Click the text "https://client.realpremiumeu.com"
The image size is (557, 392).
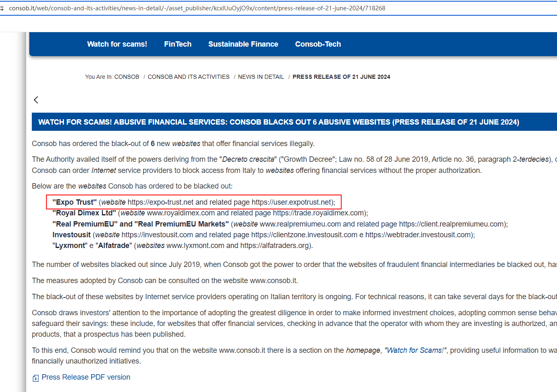pyautogui.click(x=451, y=224)
